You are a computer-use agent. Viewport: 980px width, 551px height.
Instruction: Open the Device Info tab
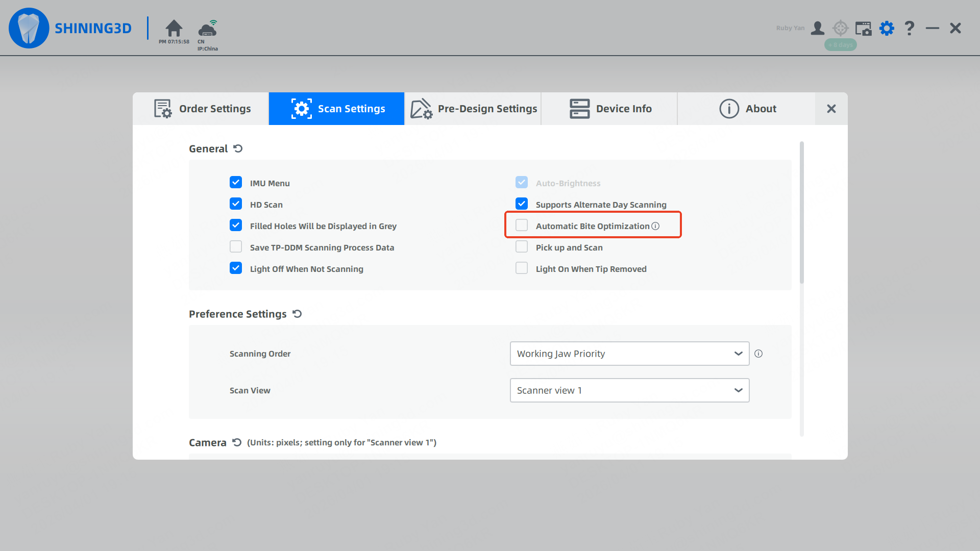[610, 109]
